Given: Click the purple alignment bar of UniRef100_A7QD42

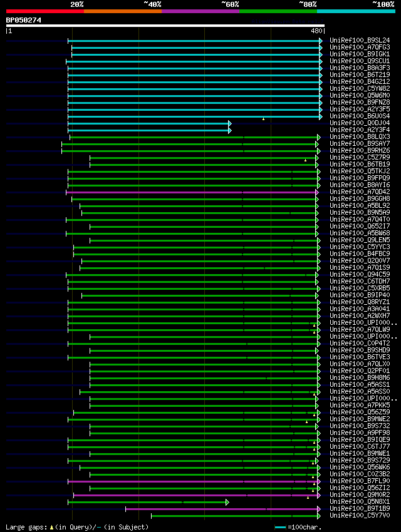Looking at the screenshot, I should (x=192, y=192).
